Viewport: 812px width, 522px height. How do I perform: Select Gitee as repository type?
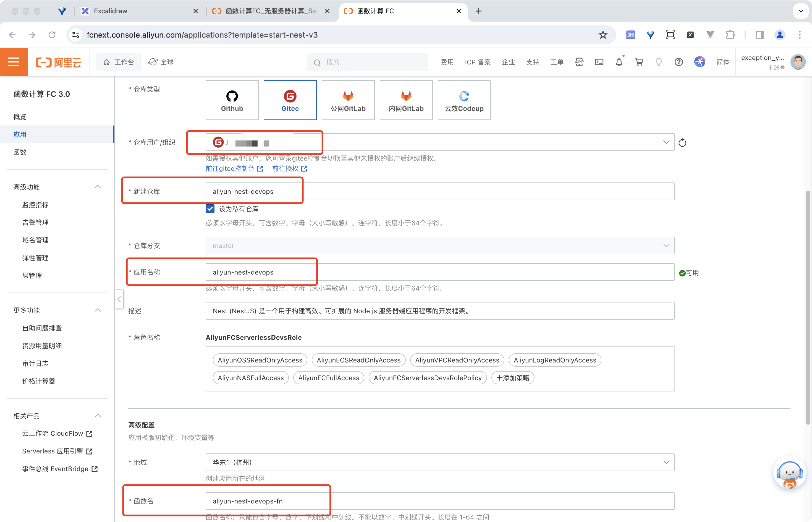pyautogui.click(x=290, y=100)
